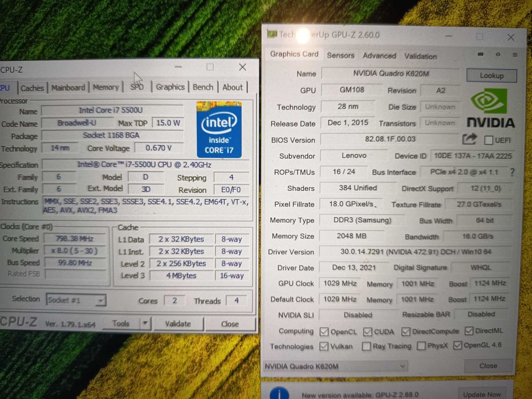Switch to the Caches tab in CPU-Z
Image resolution: width=532 pixels, height=399 pixels.
coord(33,88)
